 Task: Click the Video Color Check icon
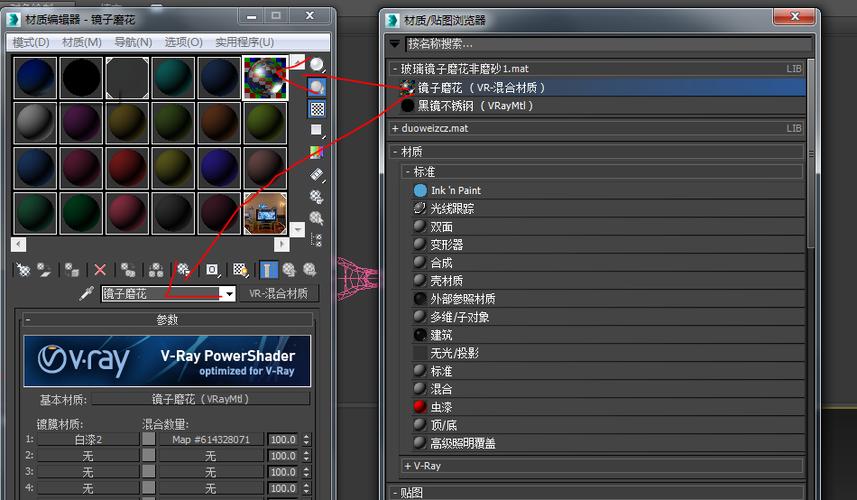316,152
